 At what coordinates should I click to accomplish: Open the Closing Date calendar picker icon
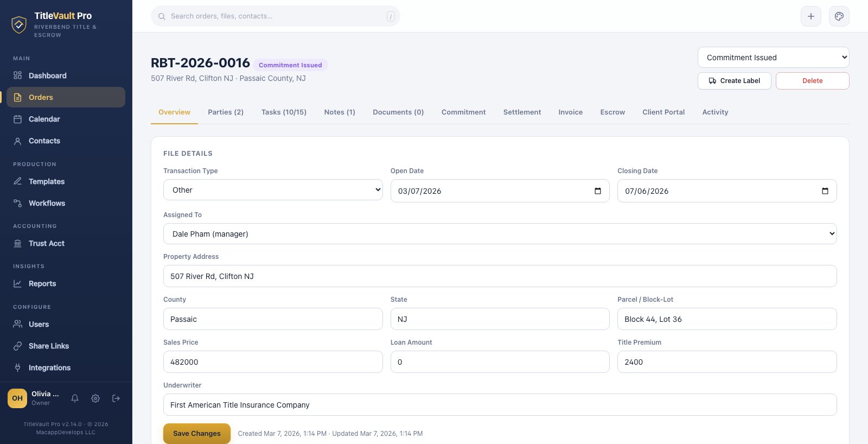[825, 191]
